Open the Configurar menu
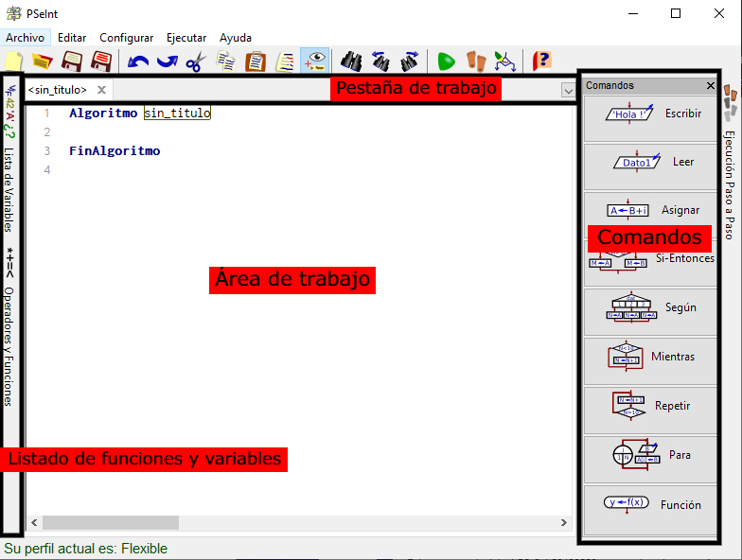Screen dimensions: 742x560 tap(126, 38)
